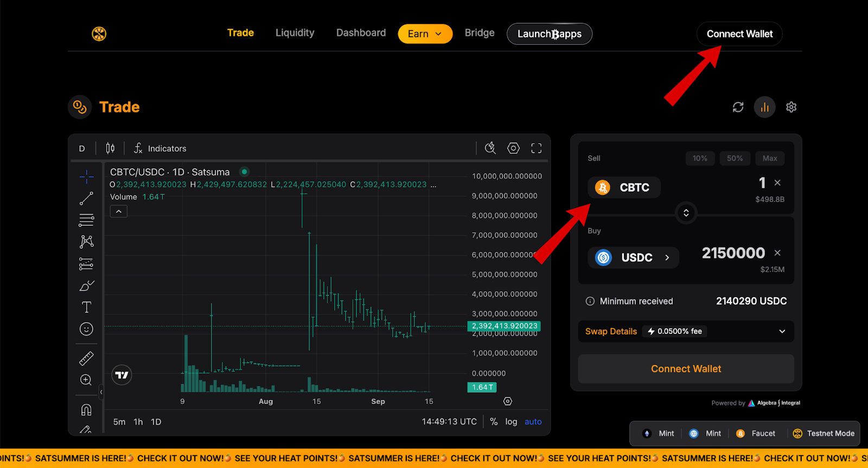This screenshot has height=468, width=868.
Task: Open the Indicators menu
Action: [160, 148]
